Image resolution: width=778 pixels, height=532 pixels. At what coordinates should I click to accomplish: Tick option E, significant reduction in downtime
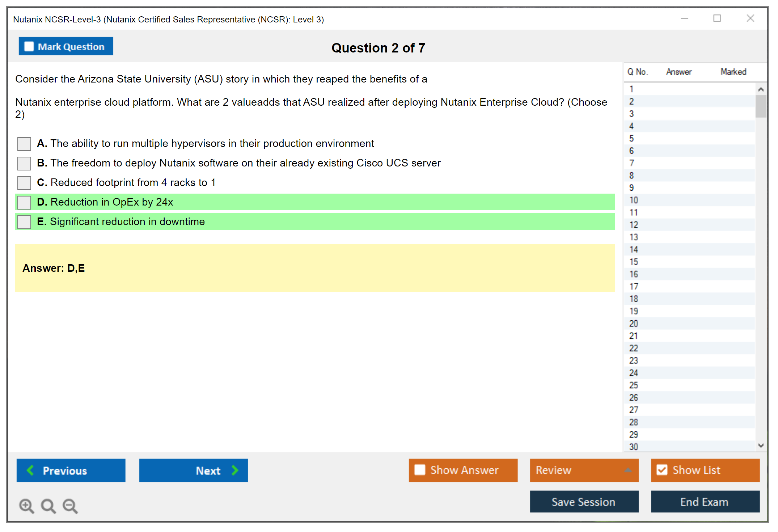pos(24,222)
